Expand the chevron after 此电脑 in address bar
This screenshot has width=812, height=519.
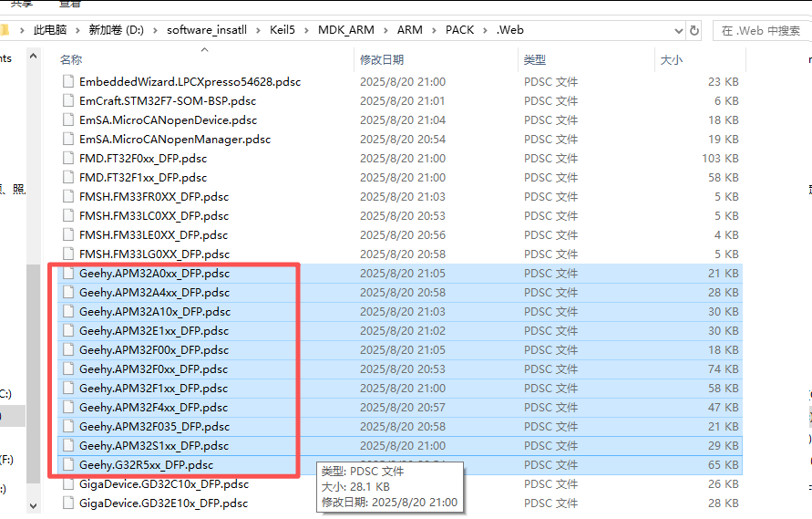(x=77, y=31)
